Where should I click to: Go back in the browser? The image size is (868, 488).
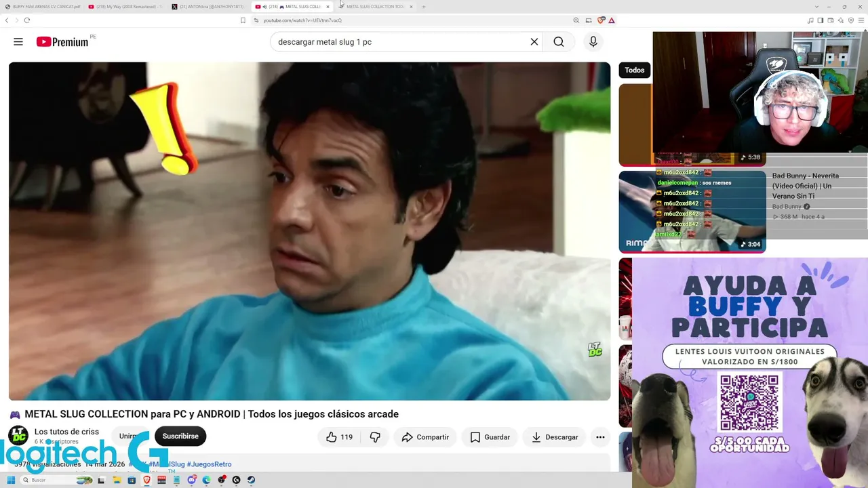coord(7,20)
